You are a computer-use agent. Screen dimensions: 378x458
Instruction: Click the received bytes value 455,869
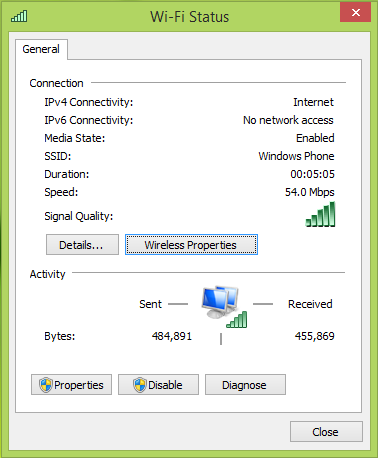pos(315,336)
